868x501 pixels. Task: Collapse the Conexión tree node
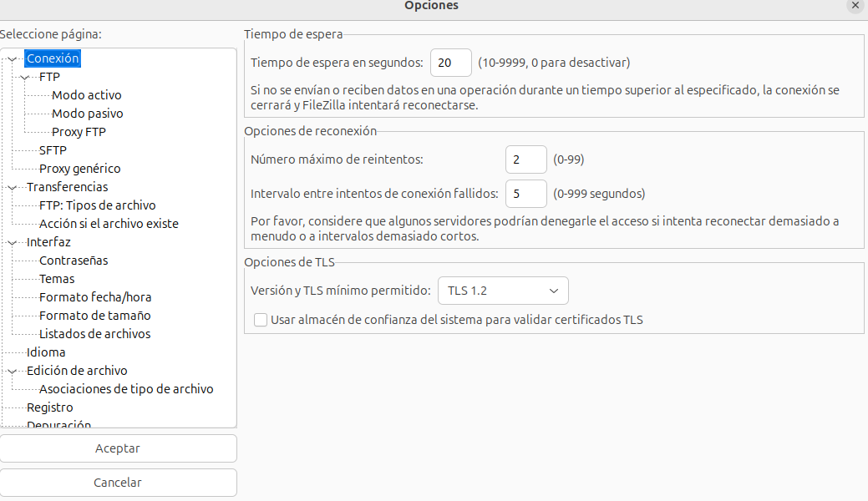pyautogui.click(x=13, y=59)
